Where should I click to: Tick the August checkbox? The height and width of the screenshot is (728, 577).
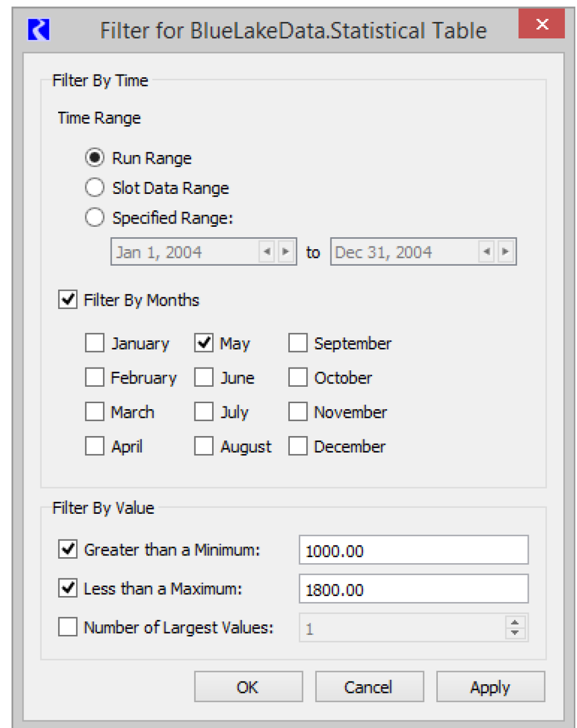coord(204,446)
